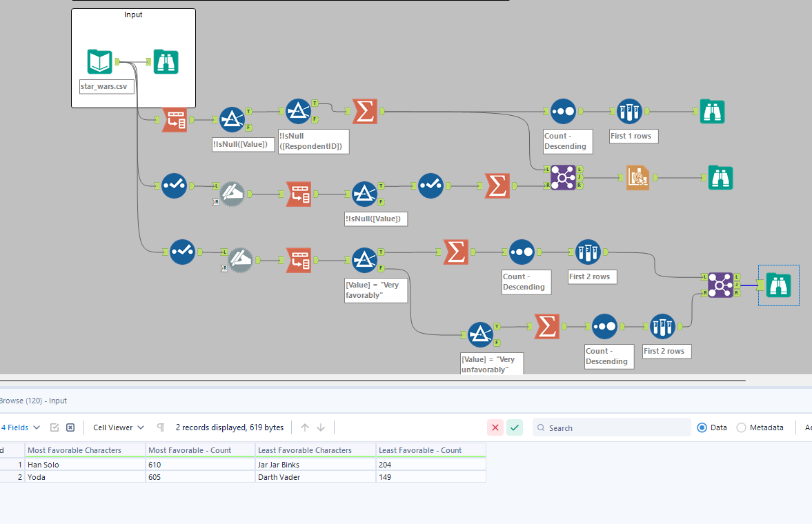Click the red X to cancel
Viewport: 812px width, 524px height.
coord(495,427)
